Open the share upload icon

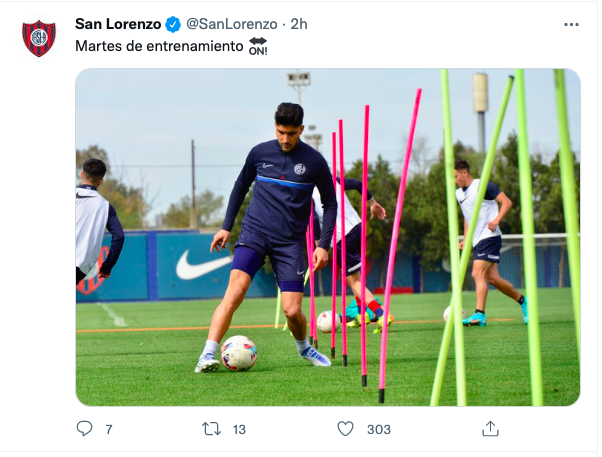pyautogui.click(x=490, y=429)
